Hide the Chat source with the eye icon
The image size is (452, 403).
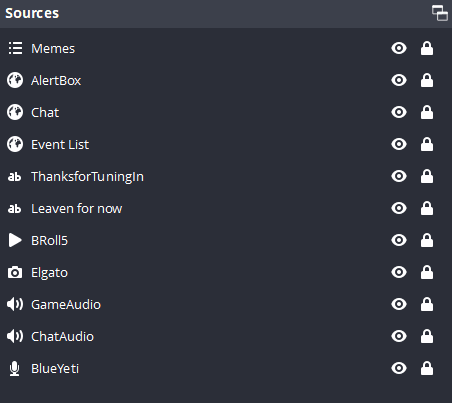[x=399, y=112]
